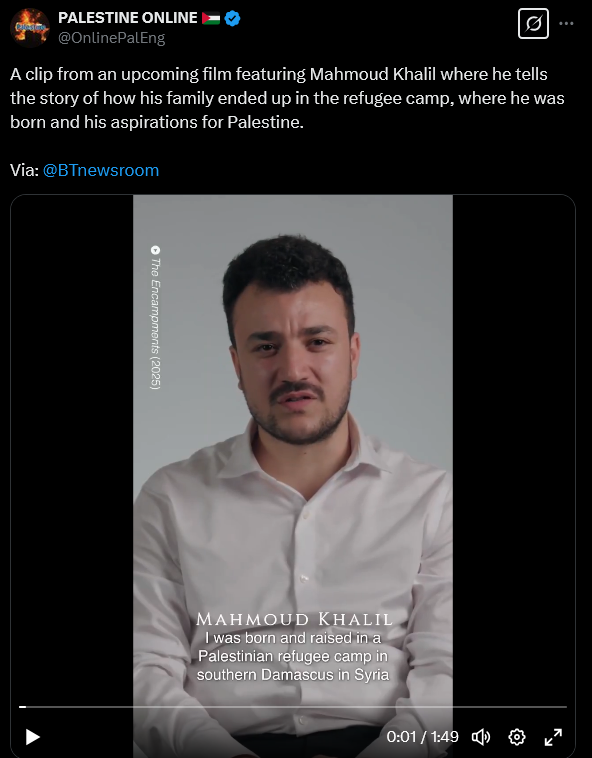Click the MAHMOUD KHALIL name caption
This screenshot has width=592, height=758.
(x=294, y=619)
